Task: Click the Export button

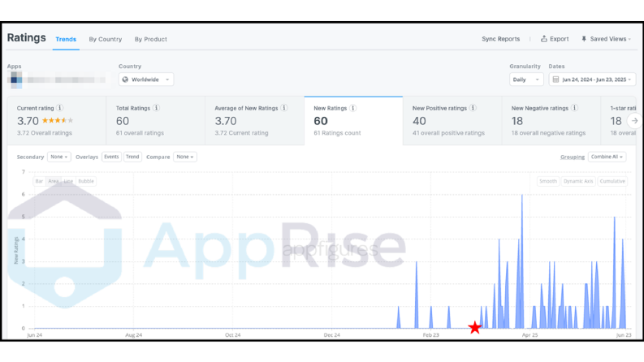Action: pyautogui.click(x=555, y=39)
